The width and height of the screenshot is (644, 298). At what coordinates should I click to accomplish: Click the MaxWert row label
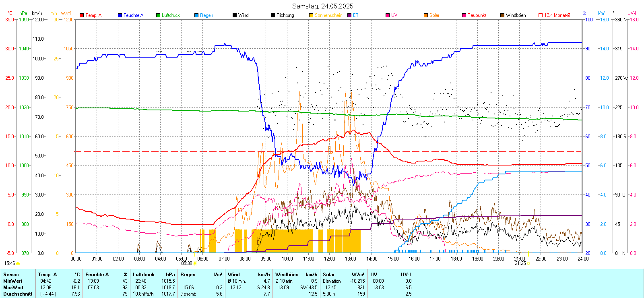click(x=13, y=288)
